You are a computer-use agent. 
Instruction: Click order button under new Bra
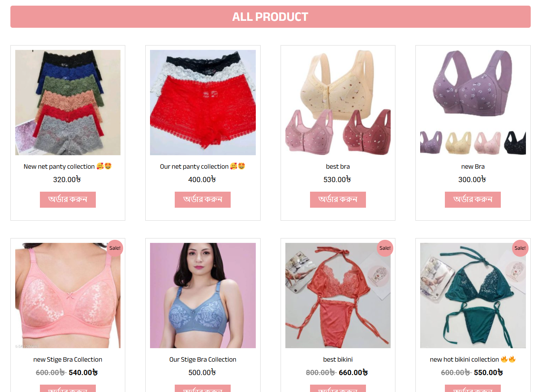[x=473, y=199]
